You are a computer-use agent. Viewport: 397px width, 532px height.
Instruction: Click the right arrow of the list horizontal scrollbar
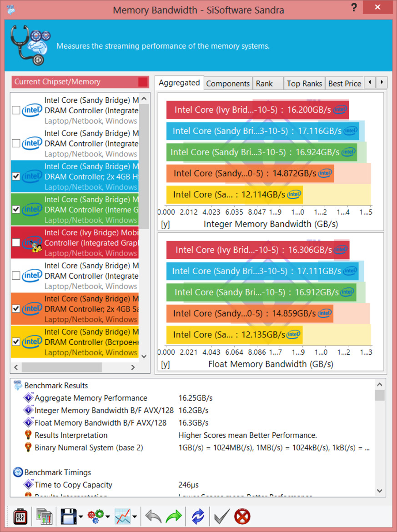coord(133,367)
